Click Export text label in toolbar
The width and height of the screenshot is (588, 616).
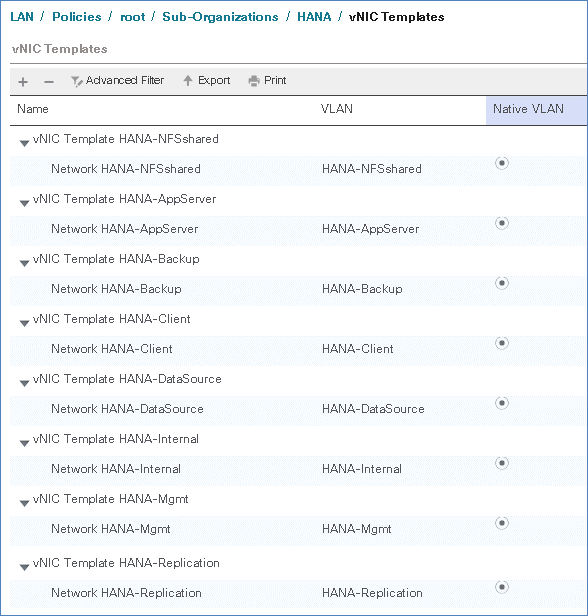(x=214, y=81)
